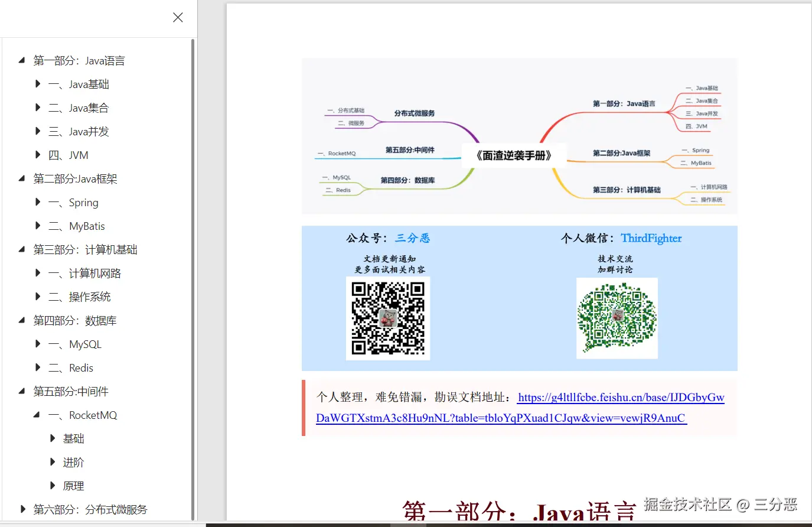Expand 一、计算机网路 arrow

[x=38, y=273]
